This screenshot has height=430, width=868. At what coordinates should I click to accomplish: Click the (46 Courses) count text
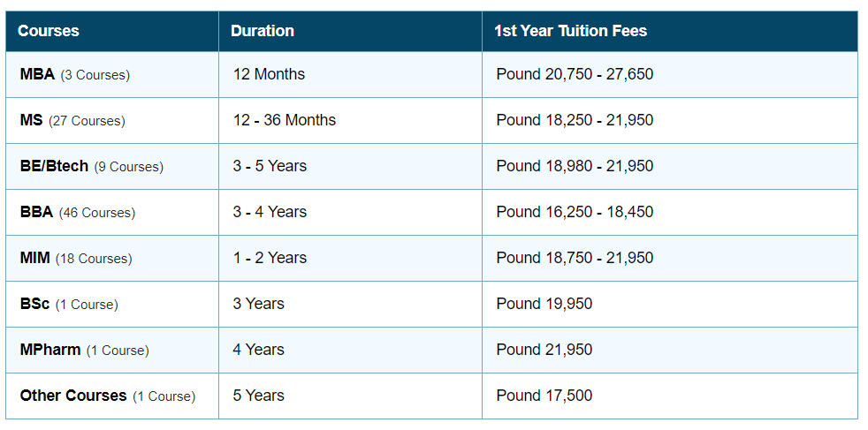97,213
